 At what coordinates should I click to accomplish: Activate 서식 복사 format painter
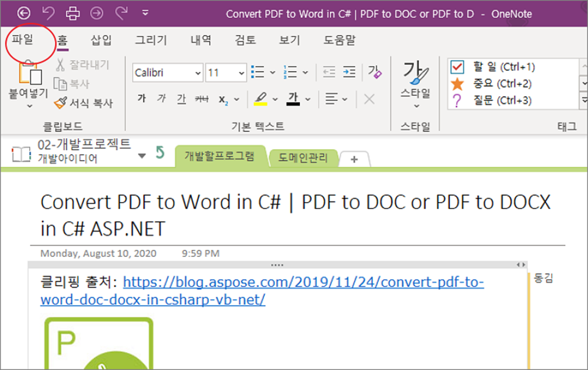(83, 103)
